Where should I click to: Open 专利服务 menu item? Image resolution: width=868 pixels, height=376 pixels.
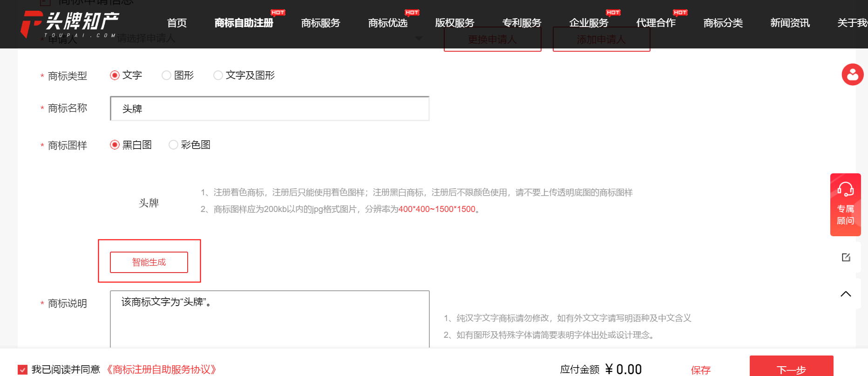click(x=522, y=23)
